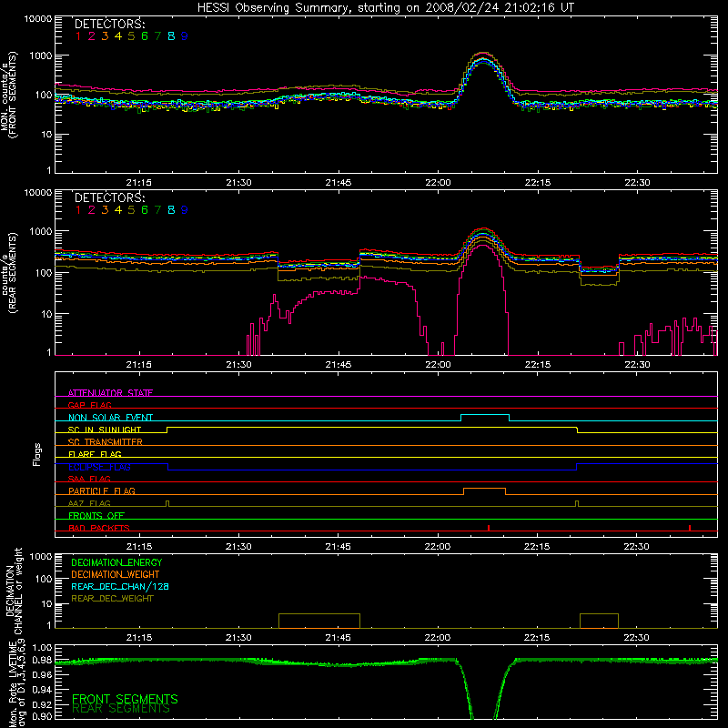Click the ATTENUATOR_STATE flag label

(110, 393)
